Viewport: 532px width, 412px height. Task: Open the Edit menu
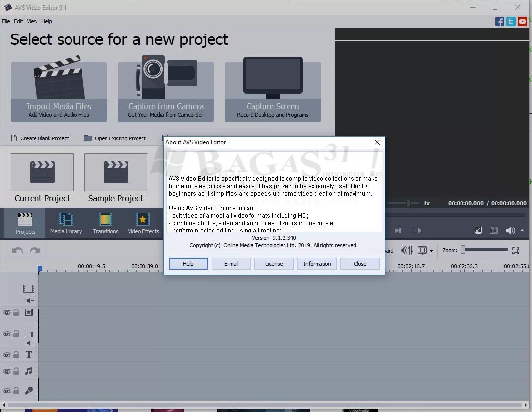point(18,21)
